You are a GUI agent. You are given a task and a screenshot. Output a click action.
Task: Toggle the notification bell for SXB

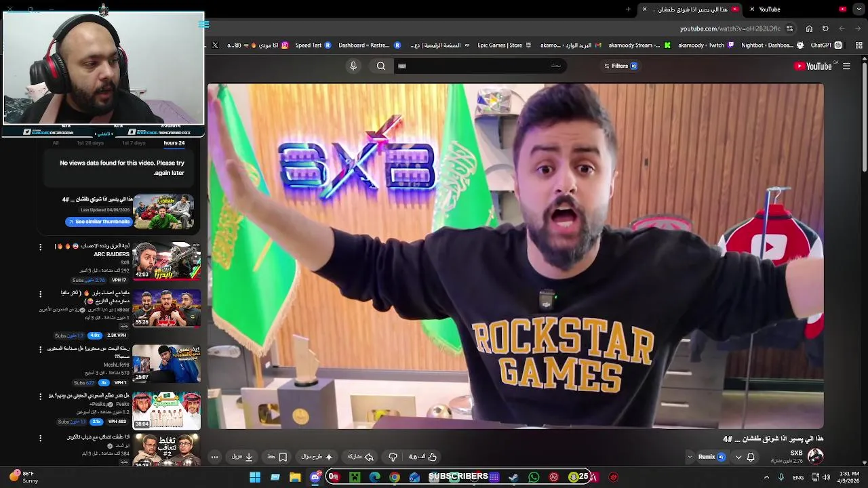[x=751, y=457]
